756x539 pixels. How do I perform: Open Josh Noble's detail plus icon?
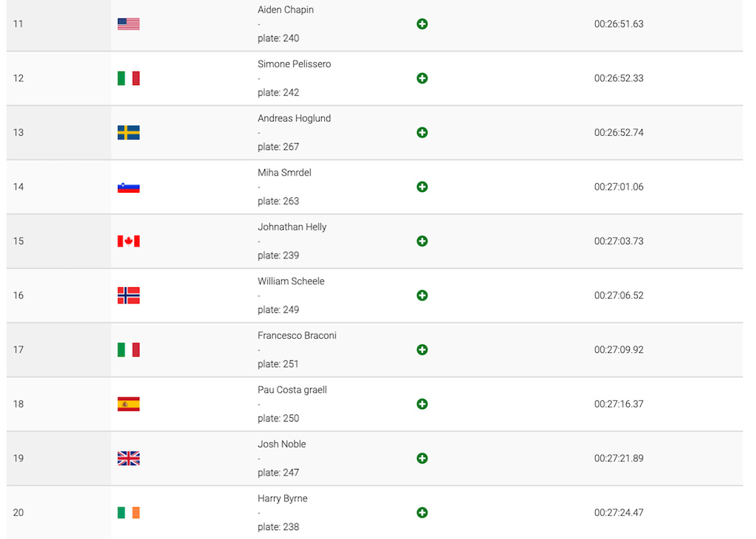point(422,459)
